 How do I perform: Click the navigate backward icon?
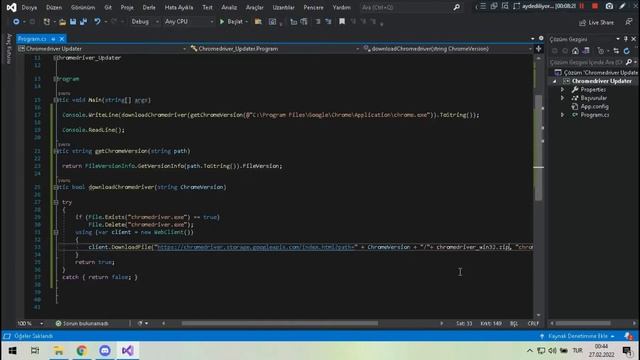coord(16,22)
